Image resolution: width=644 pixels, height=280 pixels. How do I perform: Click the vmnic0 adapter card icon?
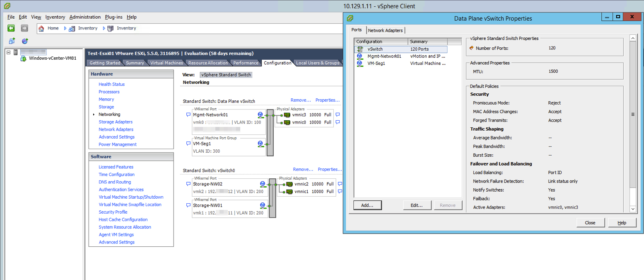pyautogui.click(x=287, y=122)
